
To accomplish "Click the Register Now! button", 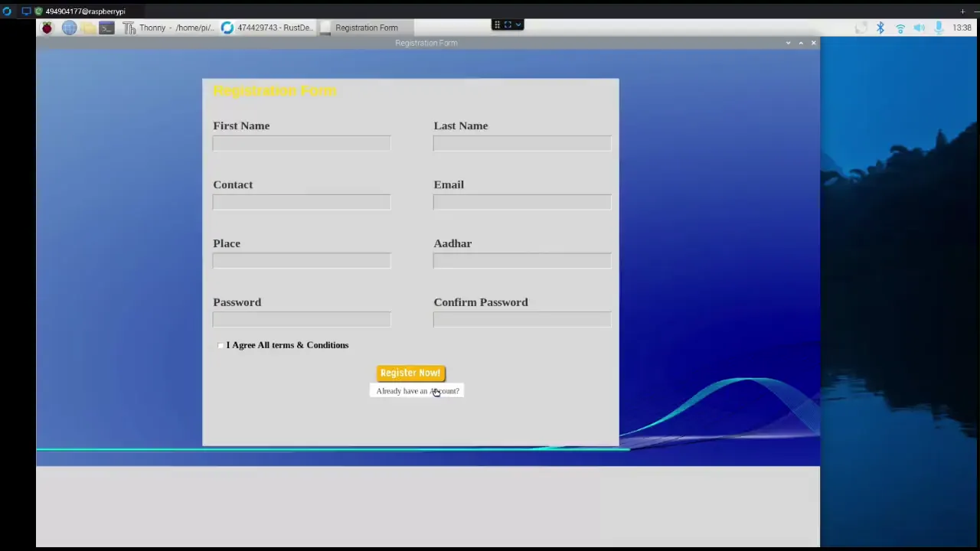I will pyautogui.click(x=410, y=373).
